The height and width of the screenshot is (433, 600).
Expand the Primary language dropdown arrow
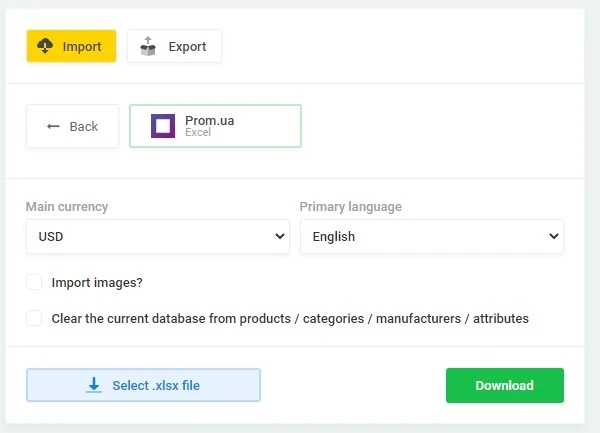coord(553,237)
